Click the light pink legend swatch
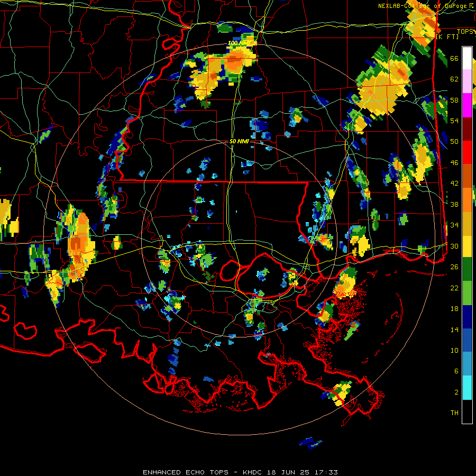The width and height of the screenshot is (476, 476). coord(467,81)
